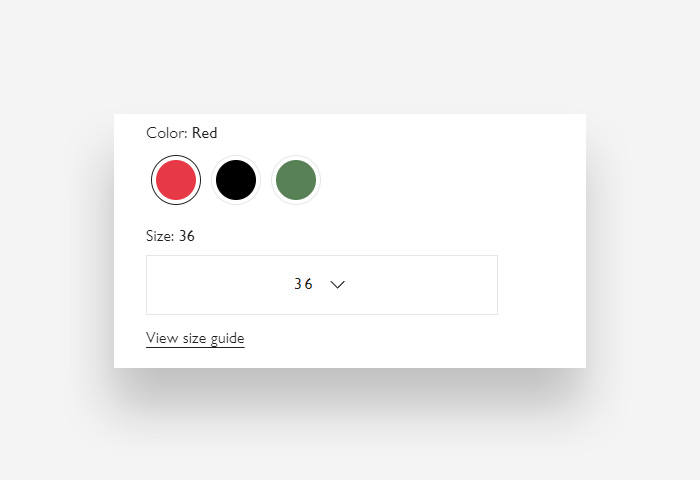Expand size options with the down arrow
This screenshot has height=480, width=700.
point(337,285)
